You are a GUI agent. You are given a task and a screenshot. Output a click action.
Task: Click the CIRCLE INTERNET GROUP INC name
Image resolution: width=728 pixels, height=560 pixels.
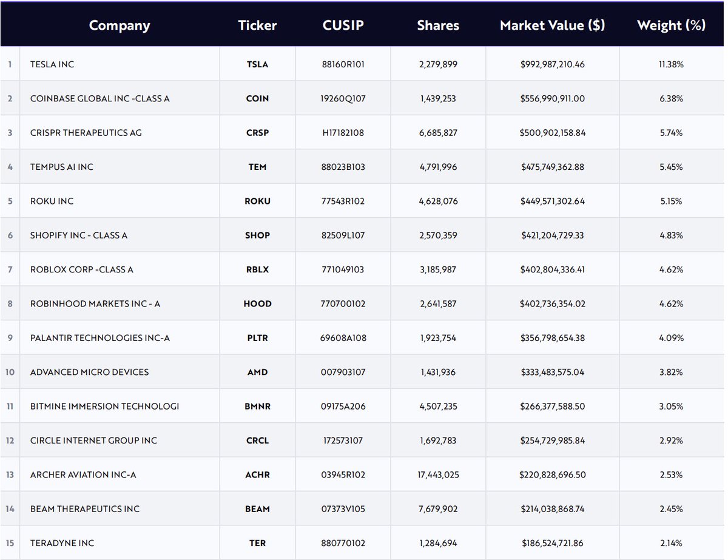point(93,440)
